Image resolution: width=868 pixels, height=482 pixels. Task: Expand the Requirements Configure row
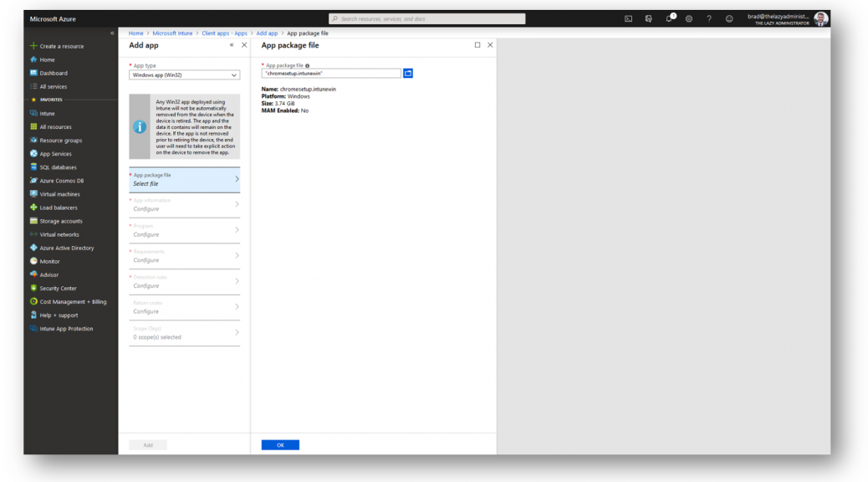184,256
